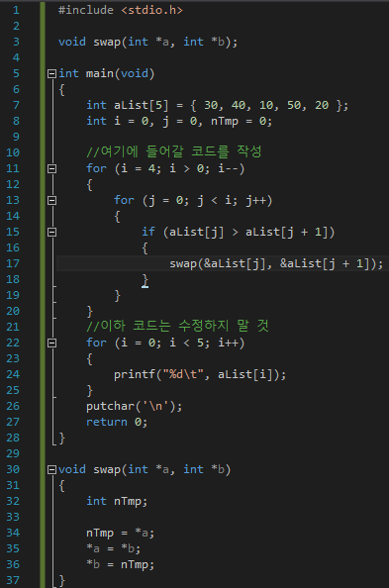
Task: Collapse the if (aList[j] > aList[j + 1]) block
Action: (x=51, y=232)
